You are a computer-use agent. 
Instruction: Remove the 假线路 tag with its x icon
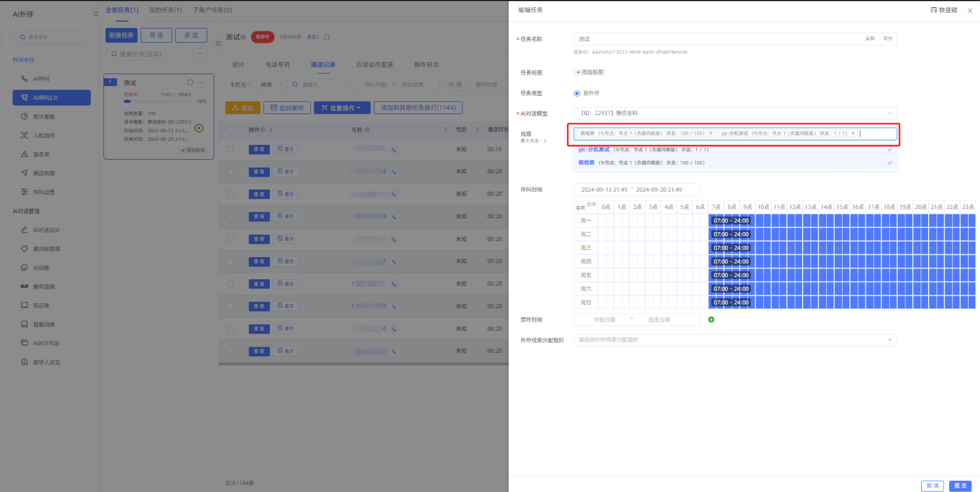710,133
